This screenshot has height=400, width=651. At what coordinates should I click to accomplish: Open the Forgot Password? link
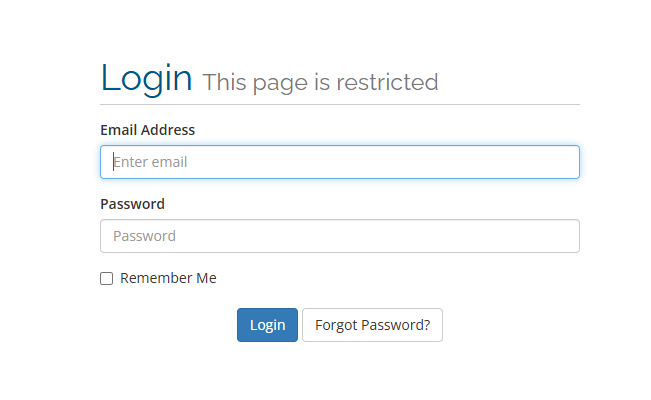click(x=372, y=325)
